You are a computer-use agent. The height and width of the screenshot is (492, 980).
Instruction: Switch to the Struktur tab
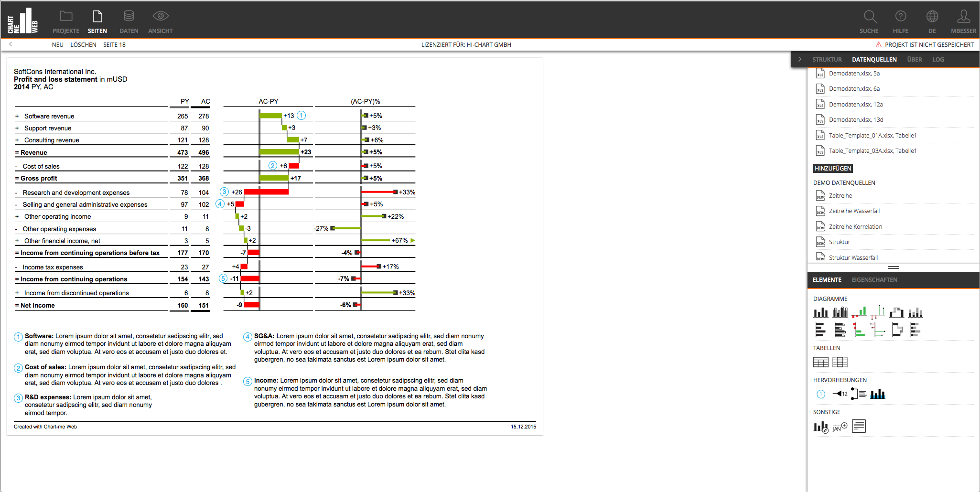(827, 60)
